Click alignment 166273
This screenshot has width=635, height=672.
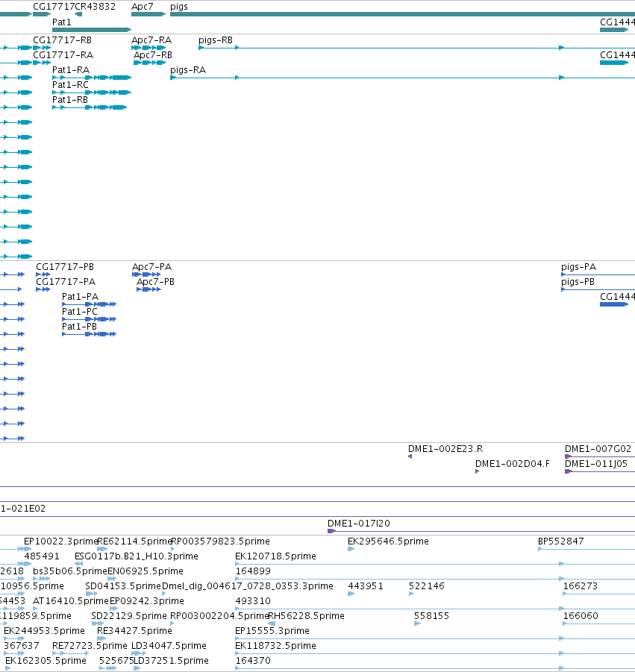click(599, 594)
